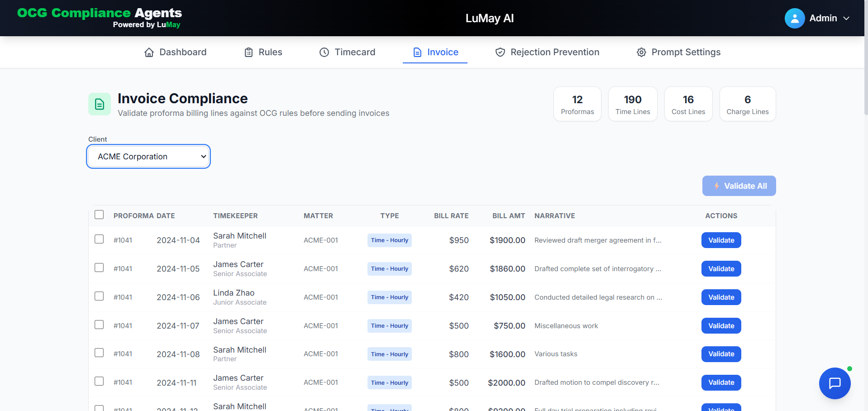Select the Invoice tab
This screenshot has width=868, height=411.
coord(435,53)
